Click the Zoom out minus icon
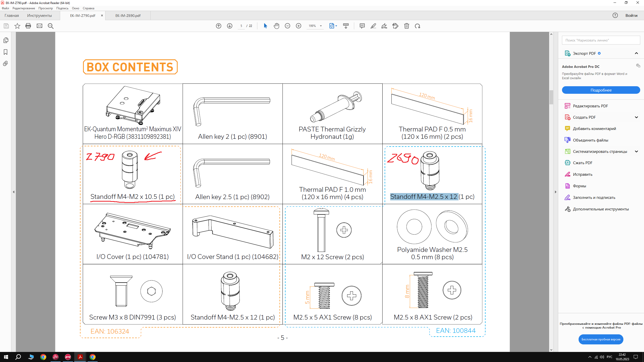Viewport: 644px width, 362px height. tap(288, 26)
